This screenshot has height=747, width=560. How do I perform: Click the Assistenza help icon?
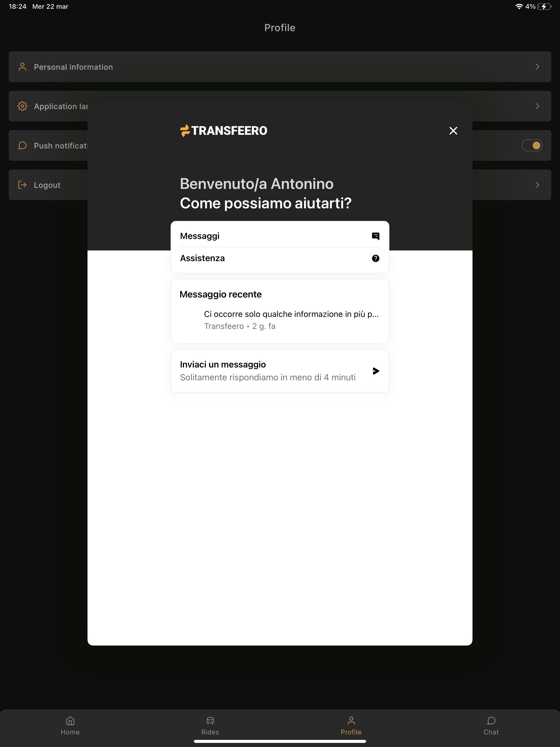coord(376,258)
